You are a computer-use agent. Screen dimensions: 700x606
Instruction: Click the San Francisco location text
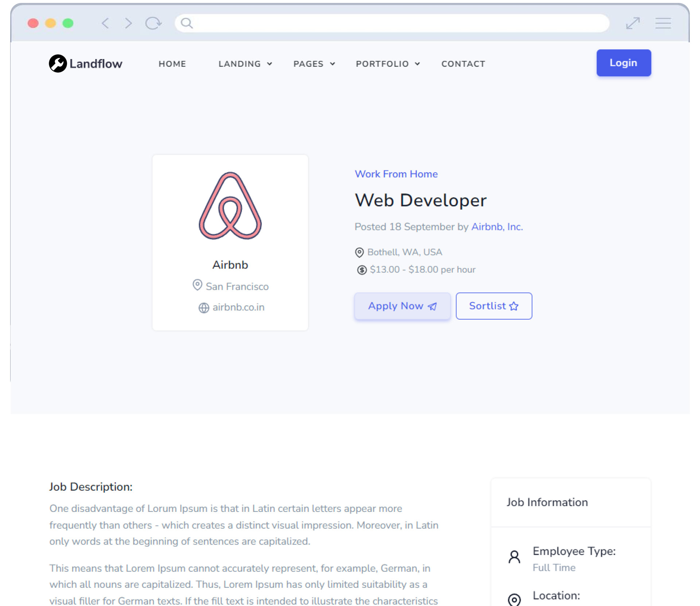[237, 286]
